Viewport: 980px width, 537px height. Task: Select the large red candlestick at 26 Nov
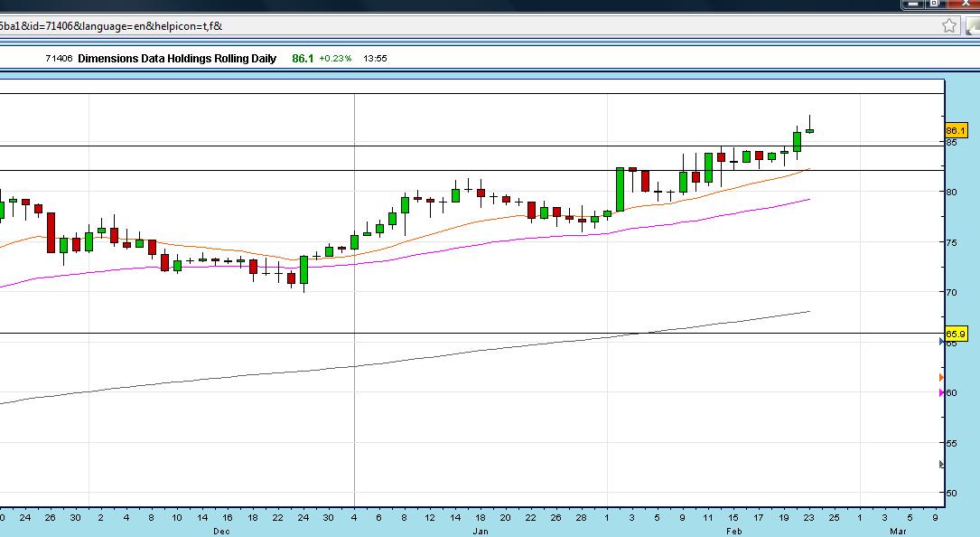(51, 233)
